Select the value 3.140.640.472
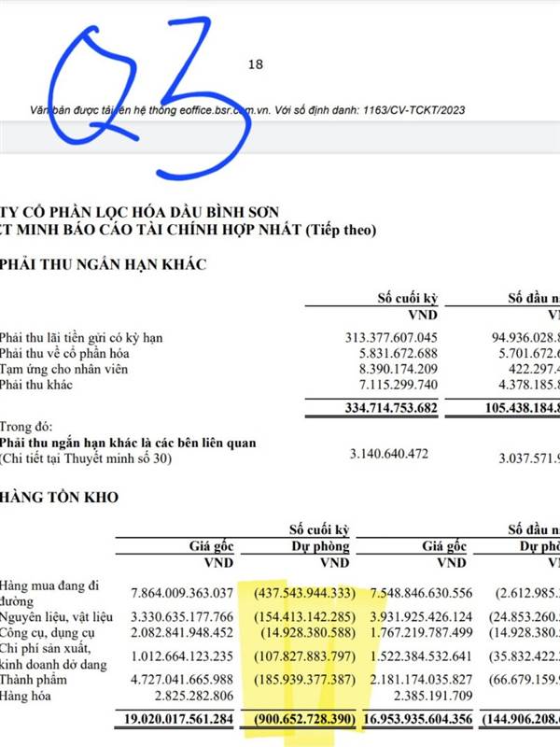Viewport: 560px width, 747px height. tap(389, 454)
